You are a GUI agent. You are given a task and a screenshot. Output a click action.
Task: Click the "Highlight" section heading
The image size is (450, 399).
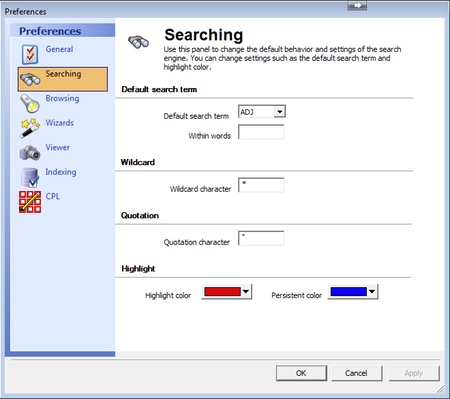click(138, 269)
